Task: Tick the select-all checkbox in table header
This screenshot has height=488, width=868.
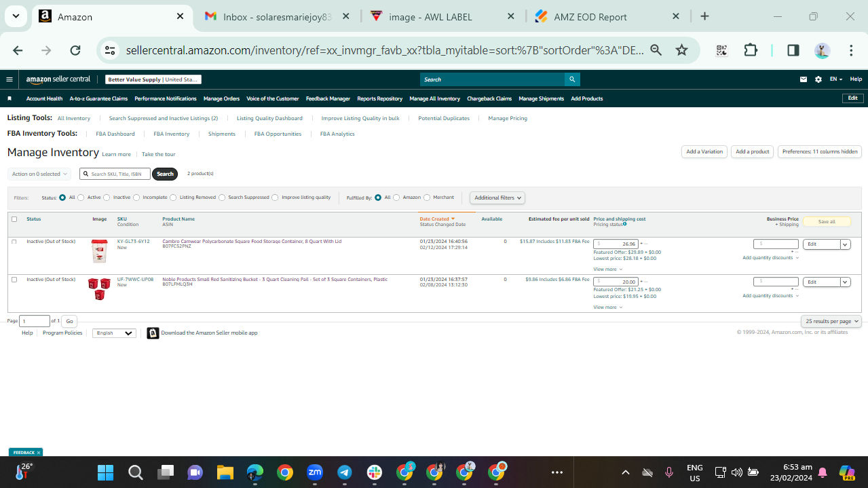Action: (14, 219)
